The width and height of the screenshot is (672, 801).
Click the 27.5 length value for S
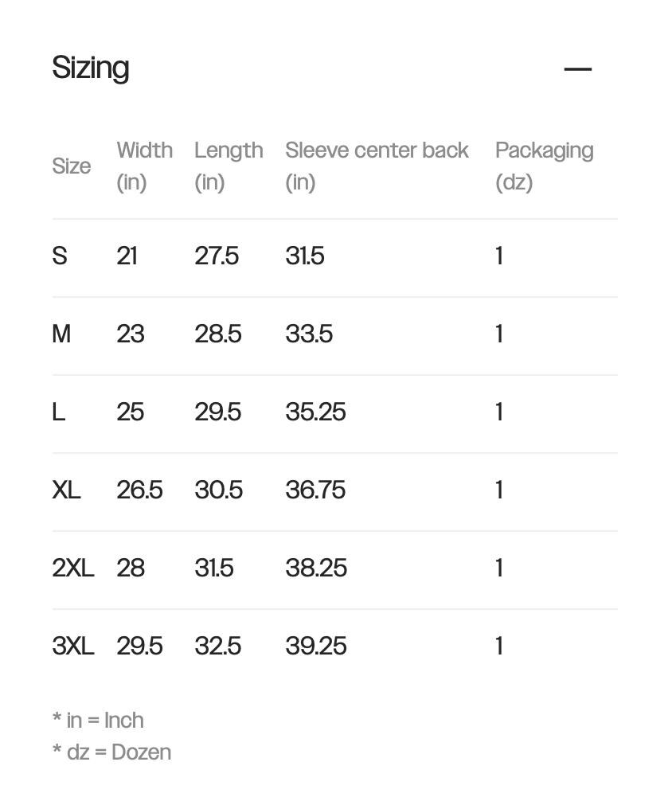click(x=217, y=256)
